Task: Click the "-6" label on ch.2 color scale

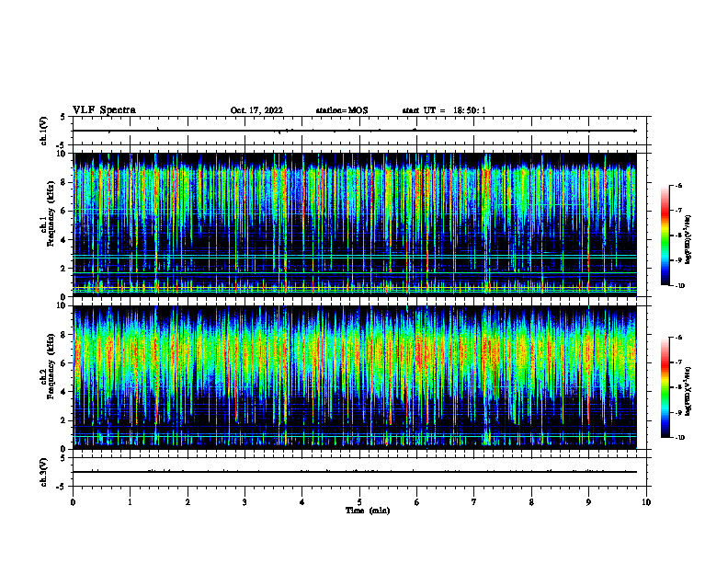Action: click(678, 338)
